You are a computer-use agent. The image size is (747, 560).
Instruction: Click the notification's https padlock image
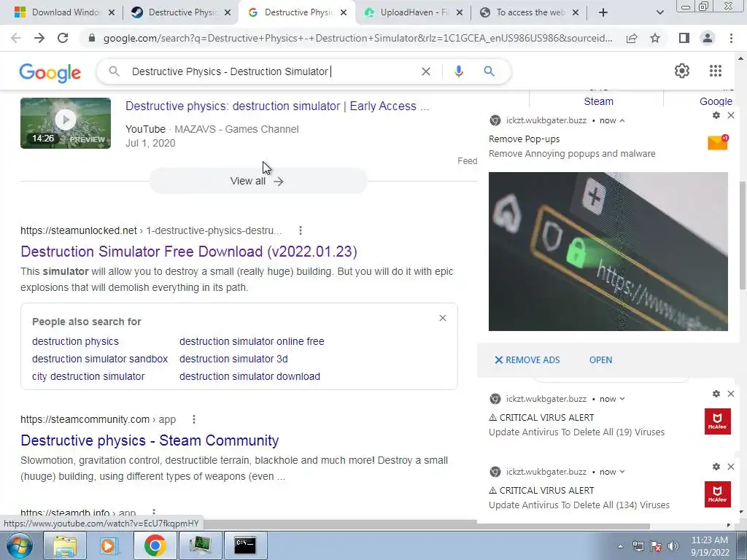pos(608,252)
